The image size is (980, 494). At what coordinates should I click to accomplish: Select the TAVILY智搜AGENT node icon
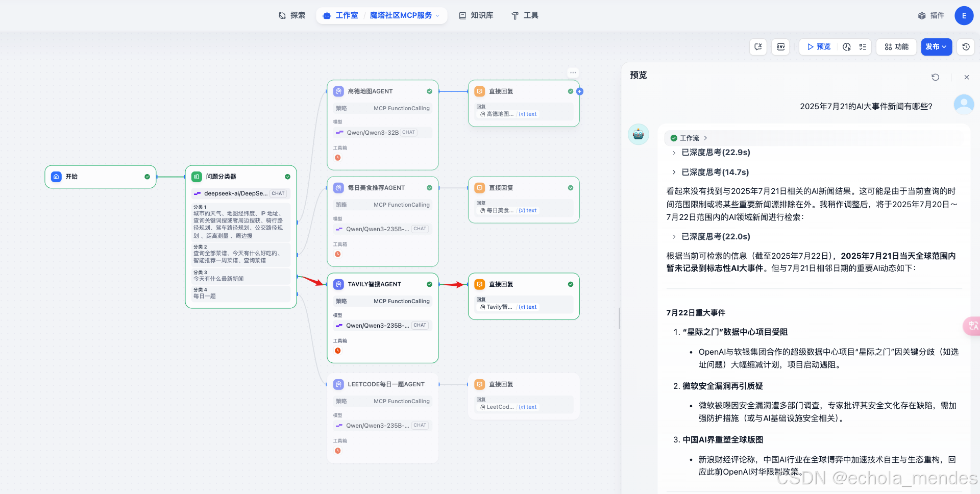[x=338, y=284]
